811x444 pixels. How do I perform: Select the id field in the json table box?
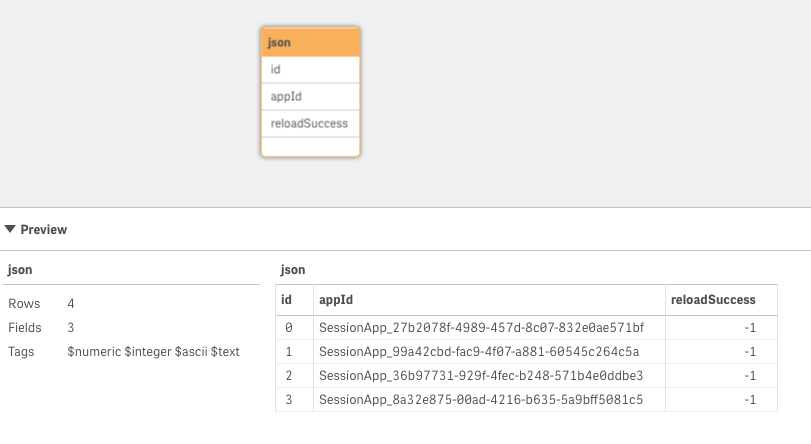pos(310,70)
